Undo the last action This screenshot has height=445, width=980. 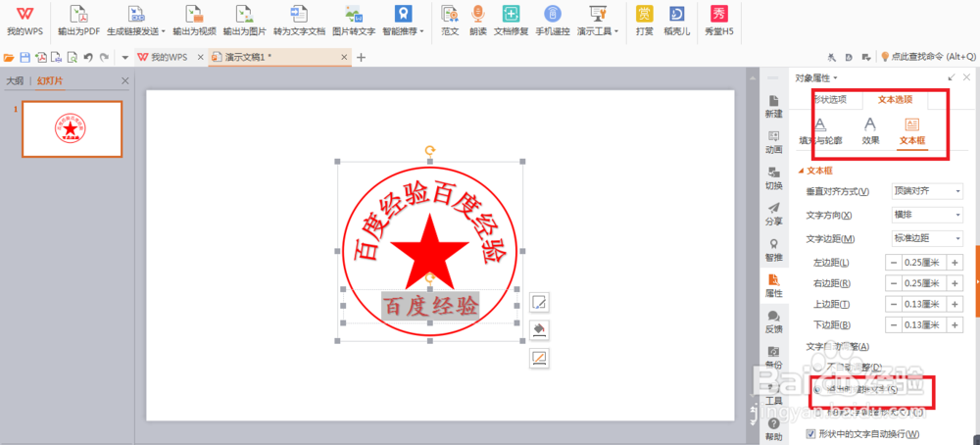click(88, 58)
